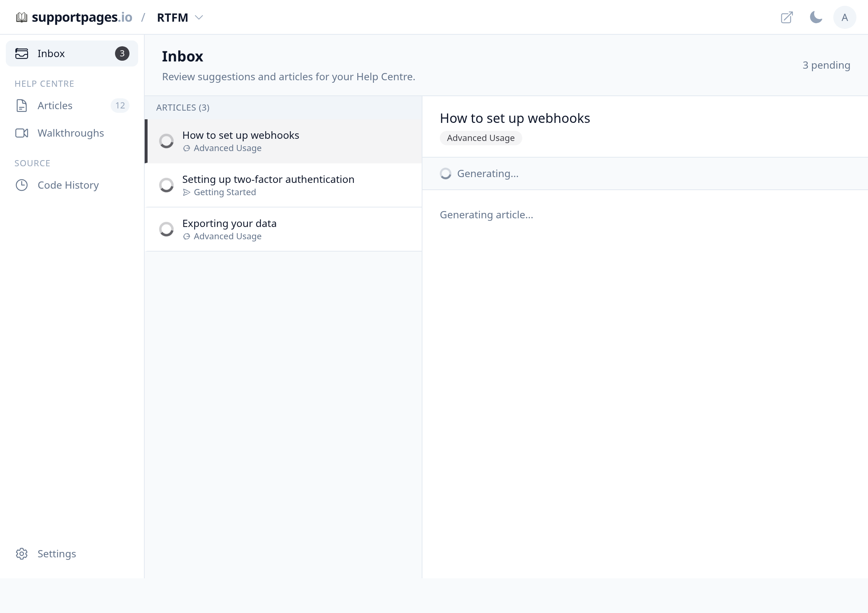Click the supportpages.io book logo icon
The image size is (868, 613).
tap(22, 17)
